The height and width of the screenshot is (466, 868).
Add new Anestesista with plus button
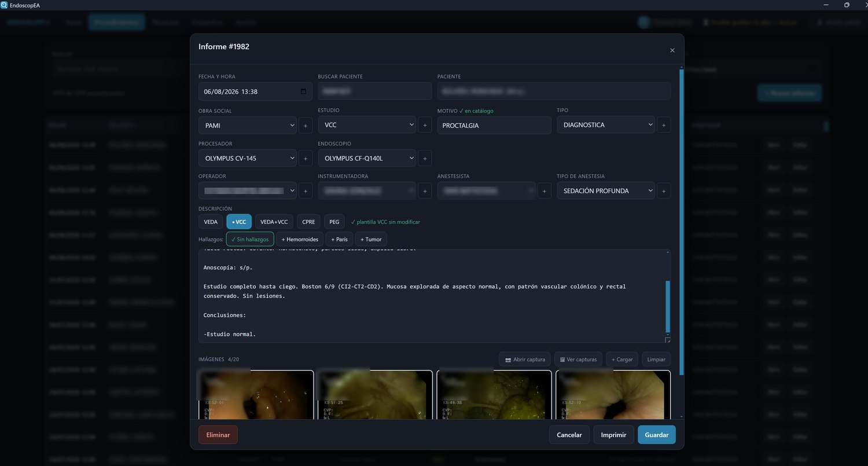[544, 190]
